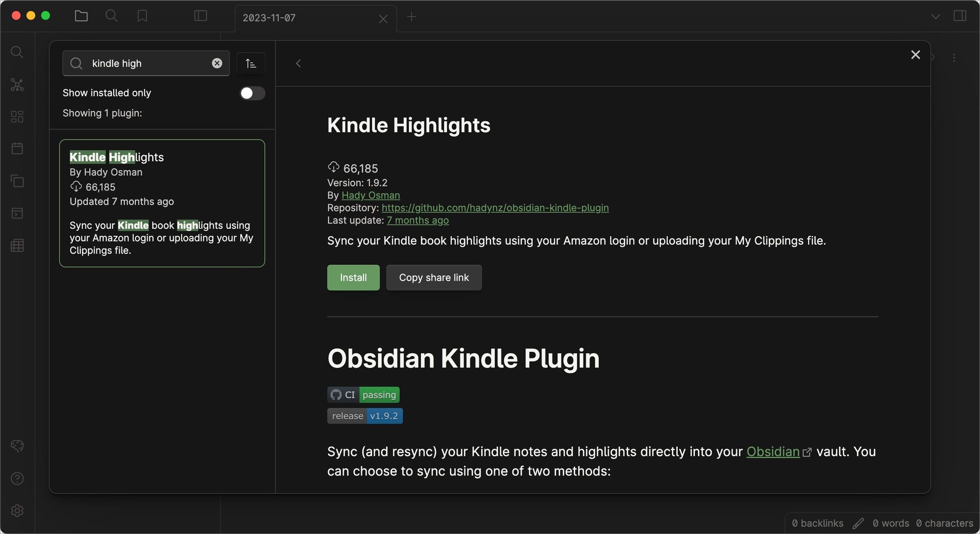
Task: Click the dashboard/grid icon in sidebar
Action: [x=18, y=117]
